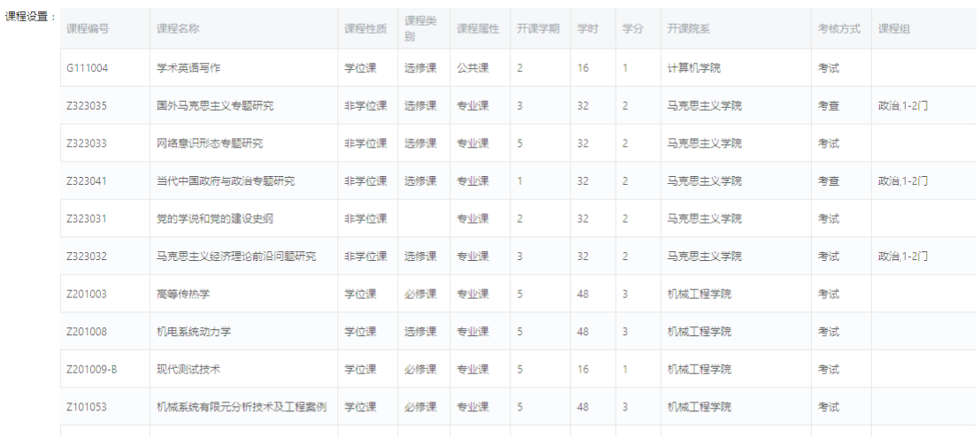Click 考查 in the Z323035 row
The height and width of the screenshot is (437, 980).
[x=829, y=105]
